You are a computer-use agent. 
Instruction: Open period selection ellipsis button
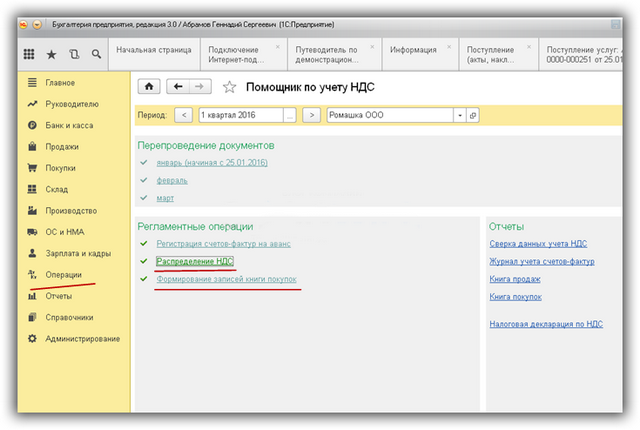(x=290, y=115)
